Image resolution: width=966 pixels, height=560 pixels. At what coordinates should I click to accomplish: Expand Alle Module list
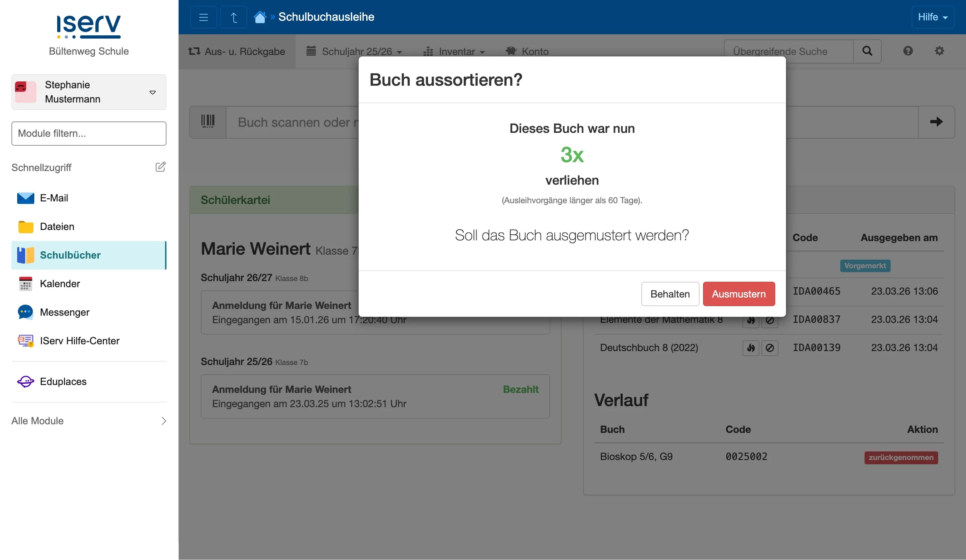89,420
